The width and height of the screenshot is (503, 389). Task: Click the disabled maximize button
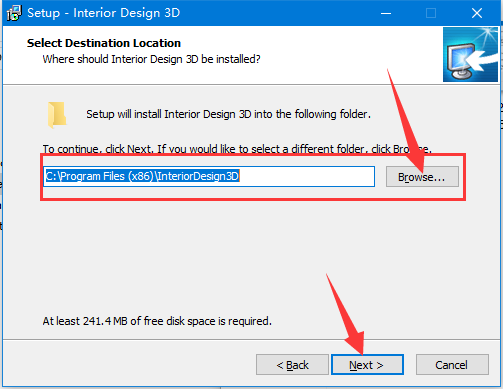[x=431, y=13]
